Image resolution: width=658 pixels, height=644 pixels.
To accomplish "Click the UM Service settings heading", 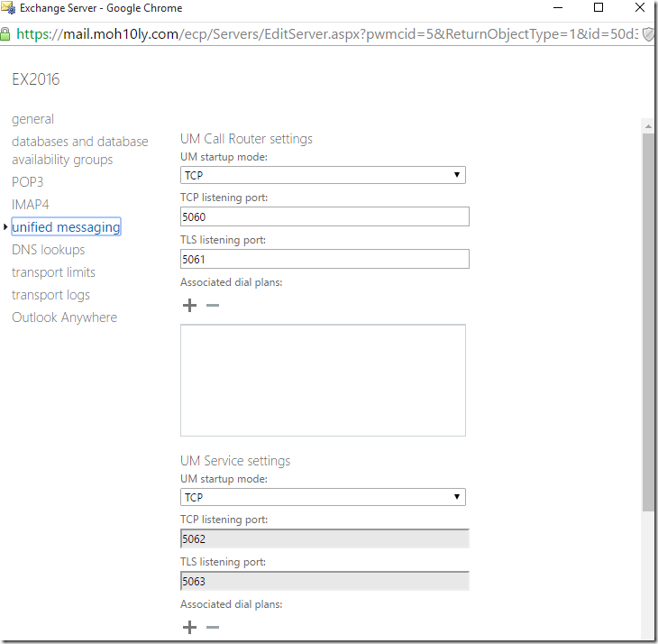I will (x=235, y=461).
